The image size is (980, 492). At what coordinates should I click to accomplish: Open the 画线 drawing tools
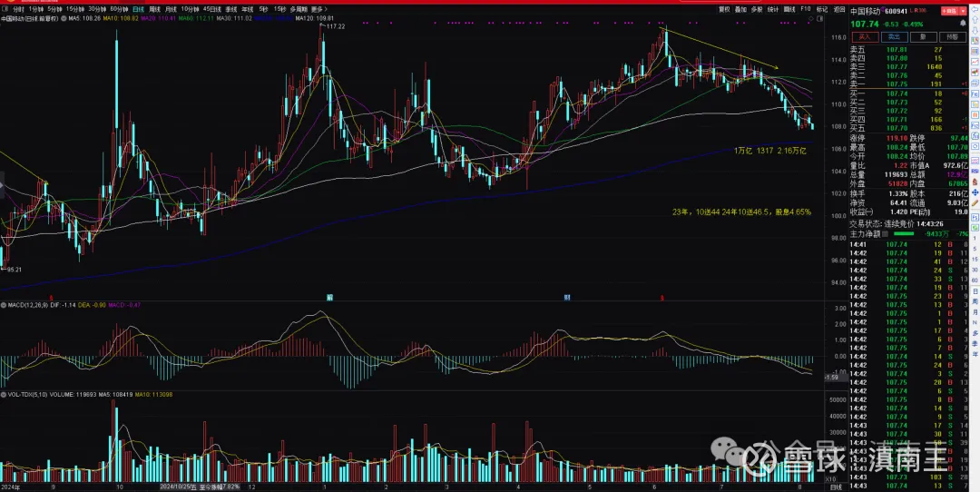point(789,9)
